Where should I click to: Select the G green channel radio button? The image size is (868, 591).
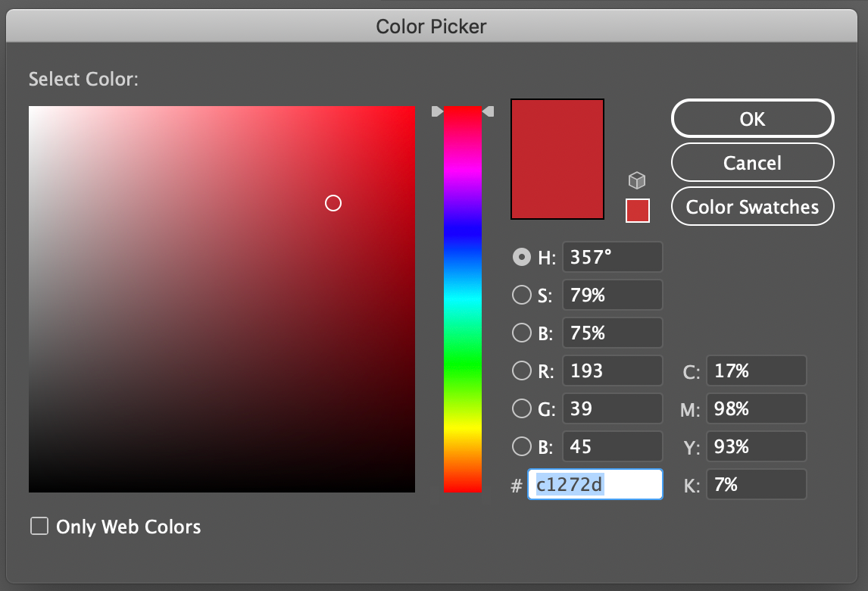tap(522, 408)
